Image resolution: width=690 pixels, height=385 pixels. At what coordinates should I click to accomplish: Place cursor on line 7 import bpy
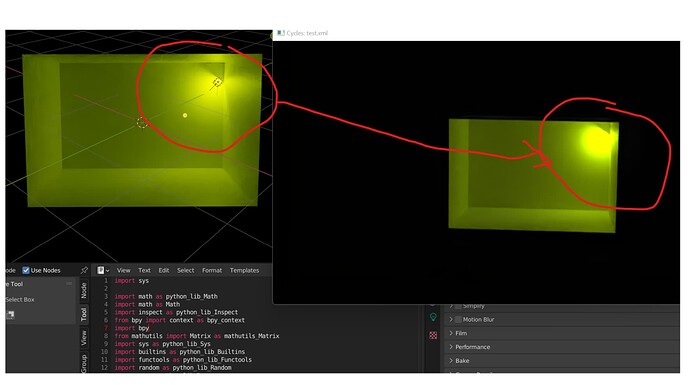(x=132, y=328)
